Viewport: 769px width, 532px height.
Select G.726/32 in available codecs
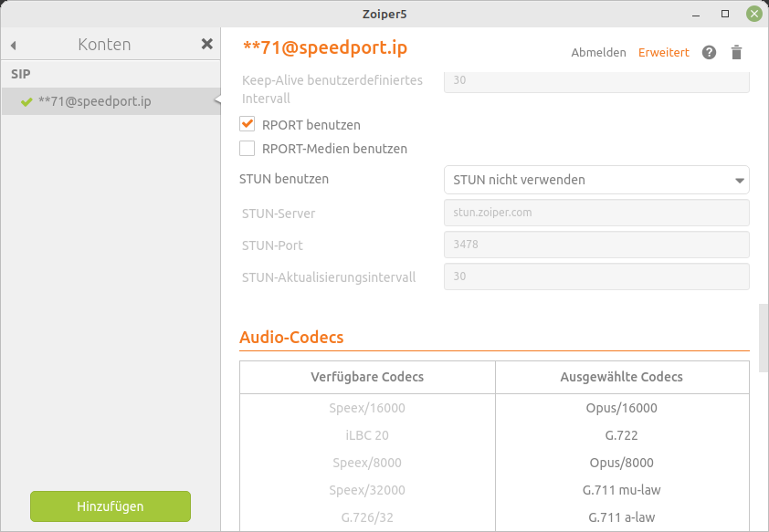pyautogui.click(x=367, y=517)
